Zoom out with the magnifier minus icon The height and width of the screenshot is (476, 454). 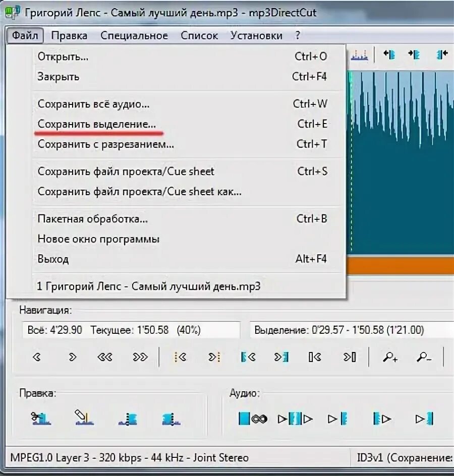pos(424,357)
